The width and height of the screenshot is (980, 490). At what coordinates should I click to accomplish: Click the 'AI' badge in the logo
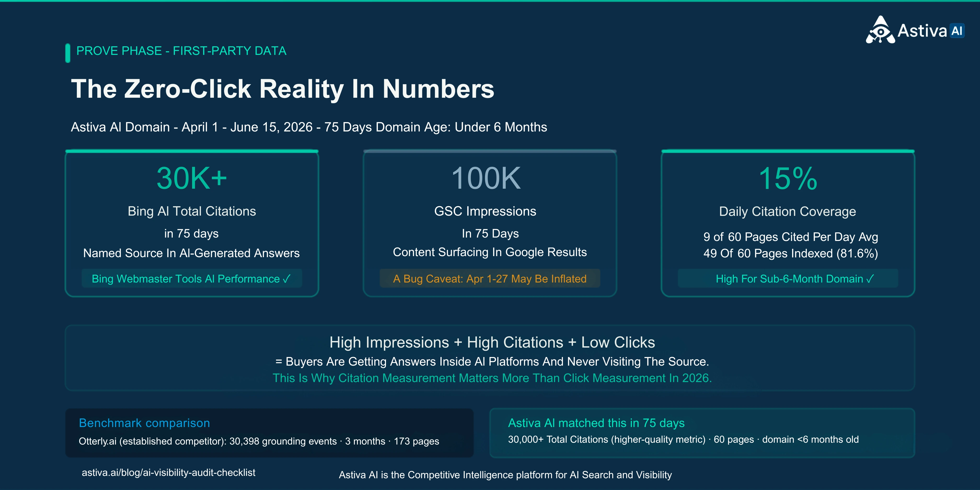[x=957, y=31]
